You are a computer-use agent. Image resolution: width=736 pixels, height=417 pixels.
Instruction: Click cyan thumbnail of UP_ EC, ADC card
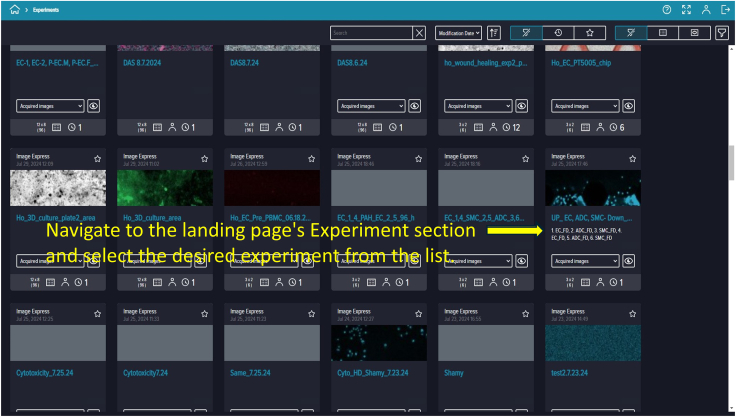pyautogui.click(x=593, y=188)
